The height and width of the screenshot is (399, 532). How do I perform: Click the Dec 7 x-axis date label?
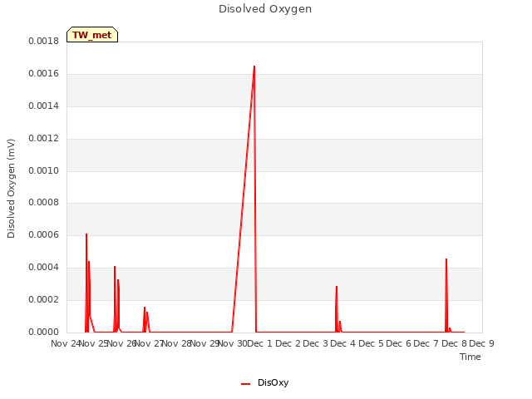click(x=426, y=343)
